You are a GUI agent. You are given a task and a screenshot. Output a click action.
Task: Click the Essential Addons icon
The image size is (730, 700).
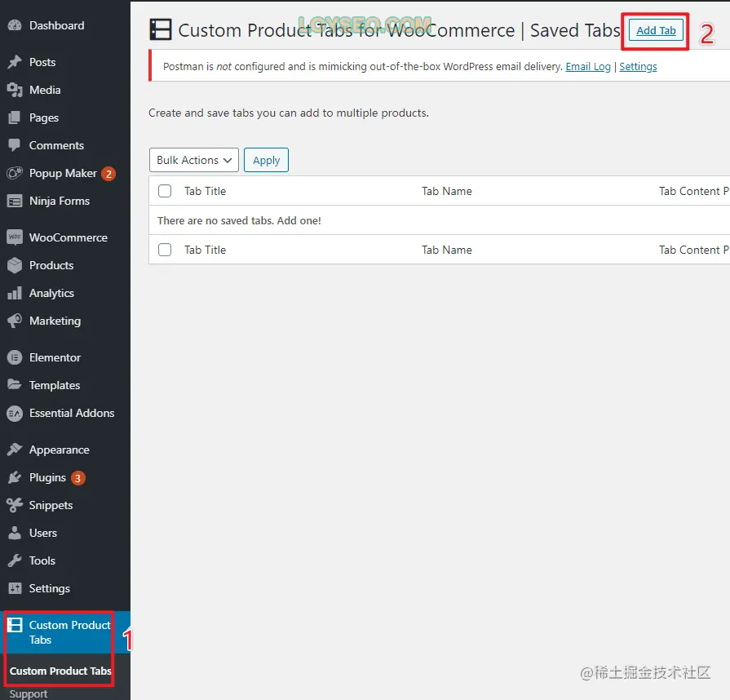click(15, 413)
